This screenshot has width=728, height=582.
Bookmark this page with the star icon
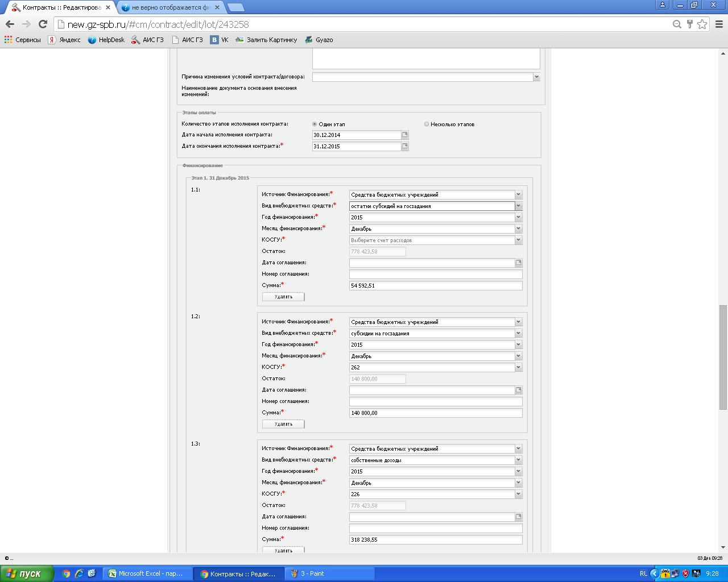tap(702, 24)
